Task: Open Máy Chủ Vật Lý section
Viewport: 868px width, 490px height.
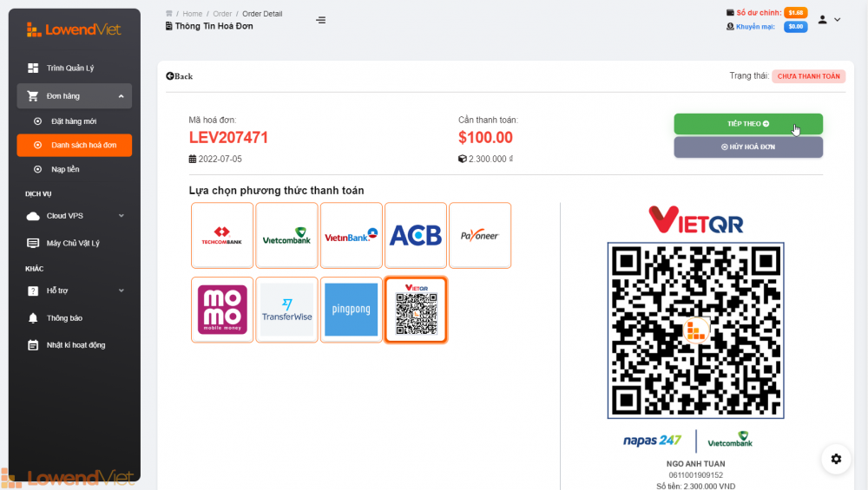Action: pyautogui.click(x=74, y=244)
